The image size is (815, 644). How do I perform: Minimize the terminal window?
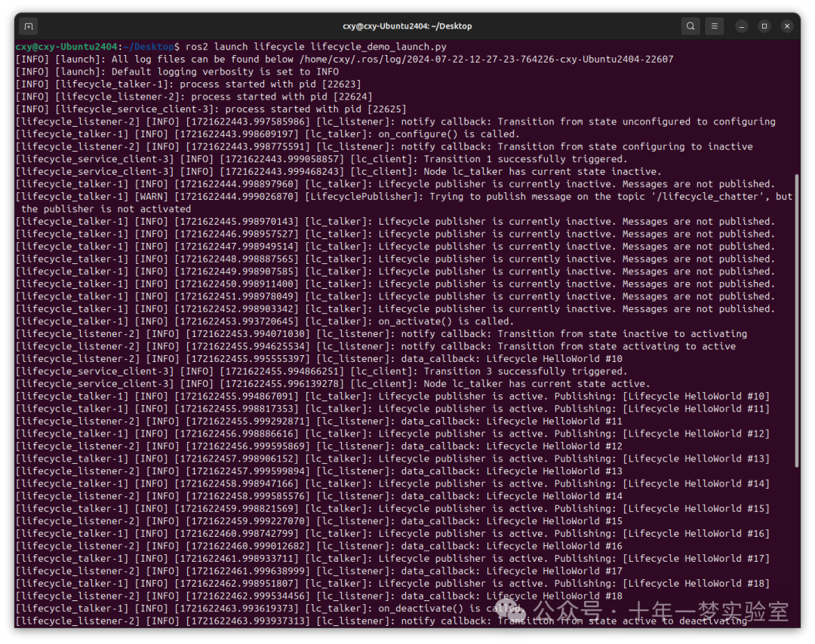click(742, 26)
